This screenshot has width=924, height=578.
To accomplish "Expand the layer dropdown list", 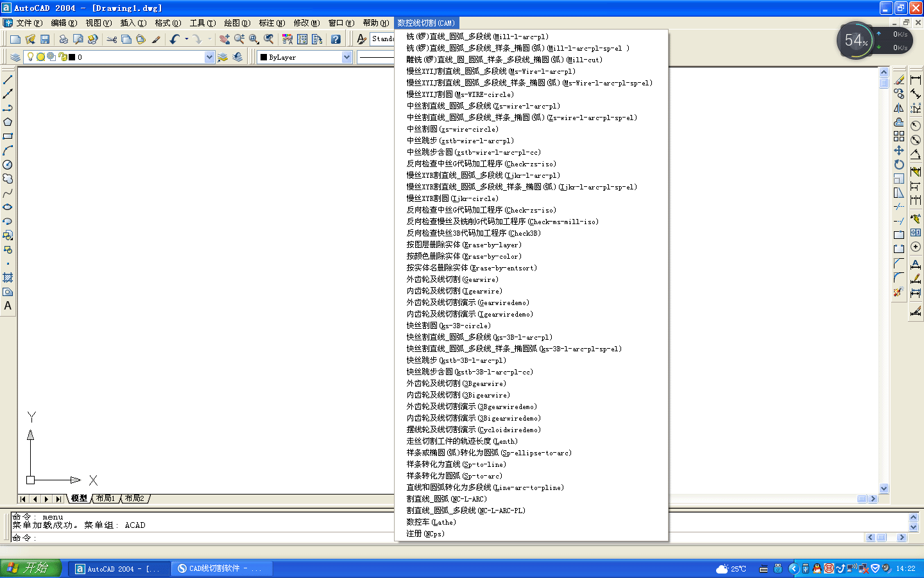I will click(x=209, y=57).
